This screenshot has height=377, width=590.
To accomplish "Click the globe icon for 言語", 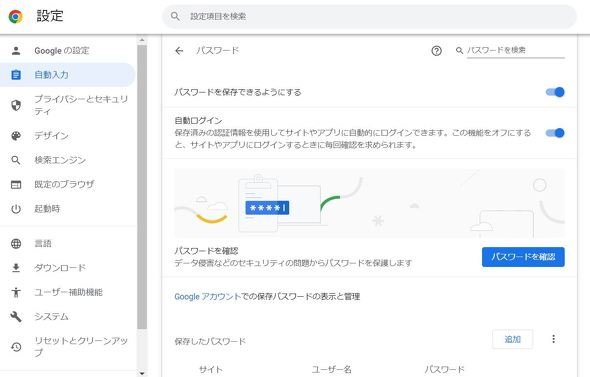I will [16, 243].
